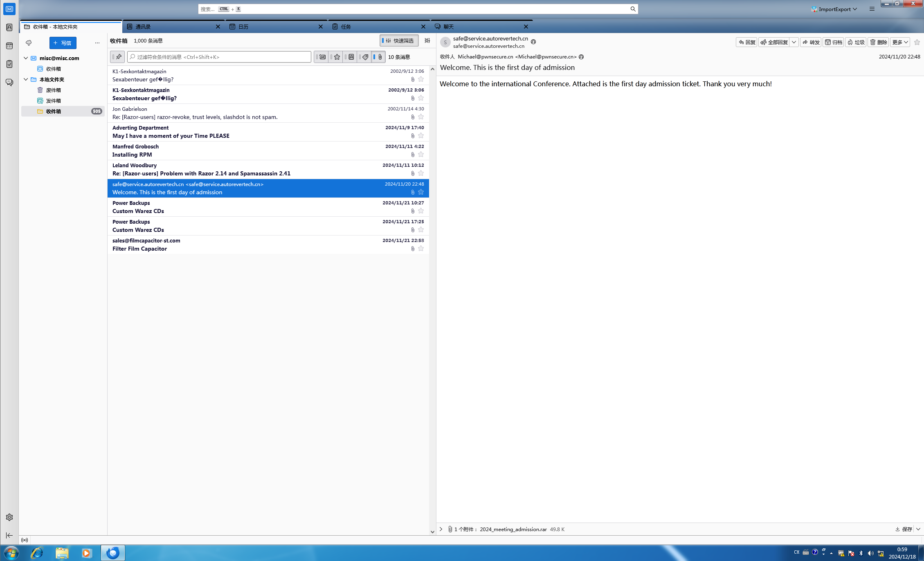Click the message list display options icon
924x561 pixels.
pyautogui.click(x=427, y=40)
